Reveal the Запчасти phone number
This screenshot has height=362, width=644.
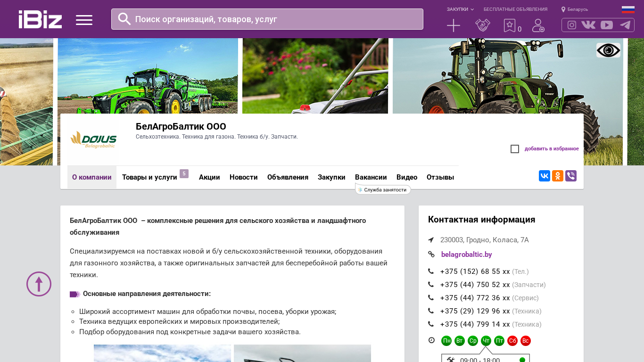[x=475, y=285]
